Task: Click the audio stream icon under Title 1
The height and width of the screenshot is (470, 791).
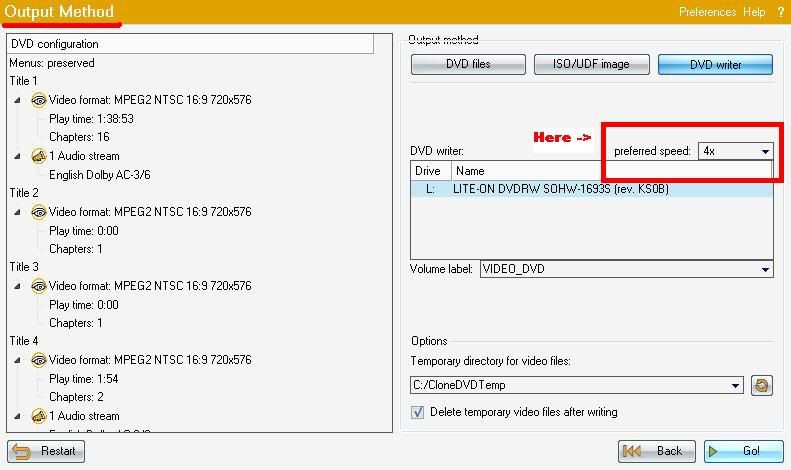Action: point(39,156)
